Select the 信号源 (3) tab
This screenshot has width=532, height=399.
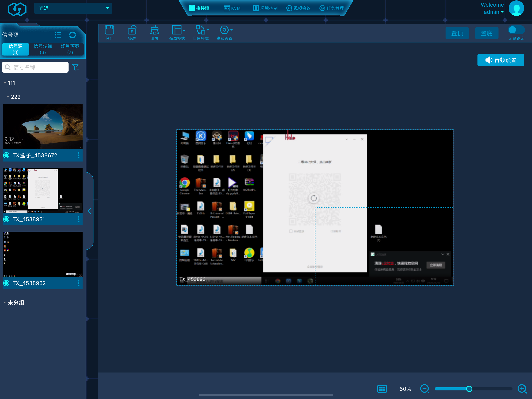click(16, 49)
